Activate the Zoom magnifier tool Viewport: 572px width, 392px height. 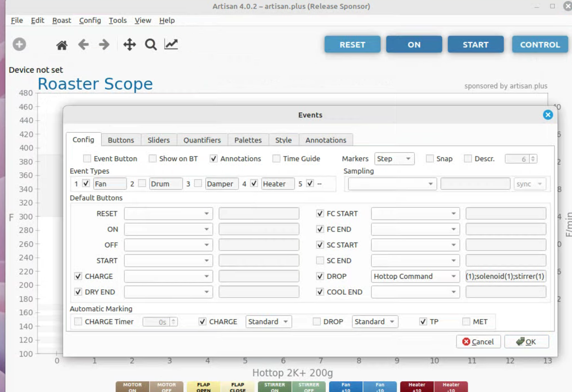[151, 45]
